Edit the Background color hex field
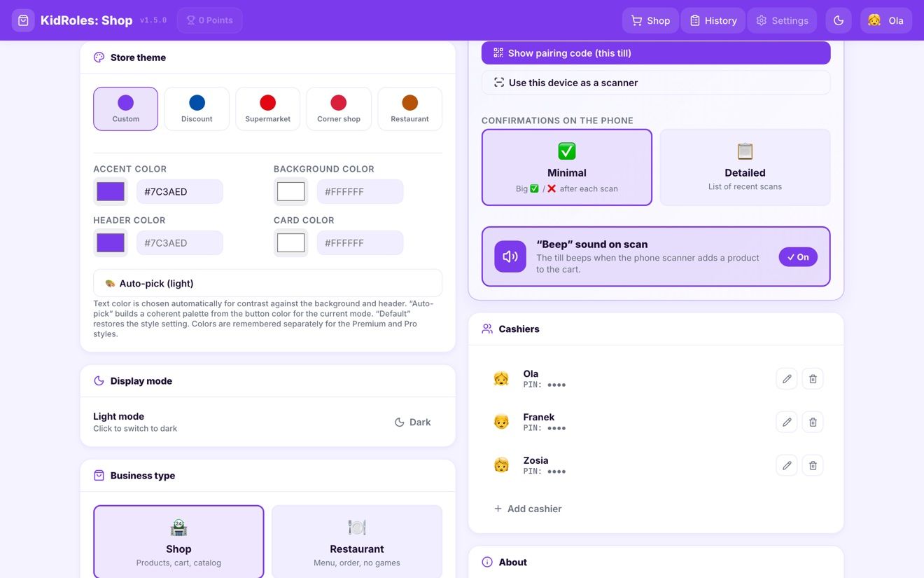 tap(360, 191)
